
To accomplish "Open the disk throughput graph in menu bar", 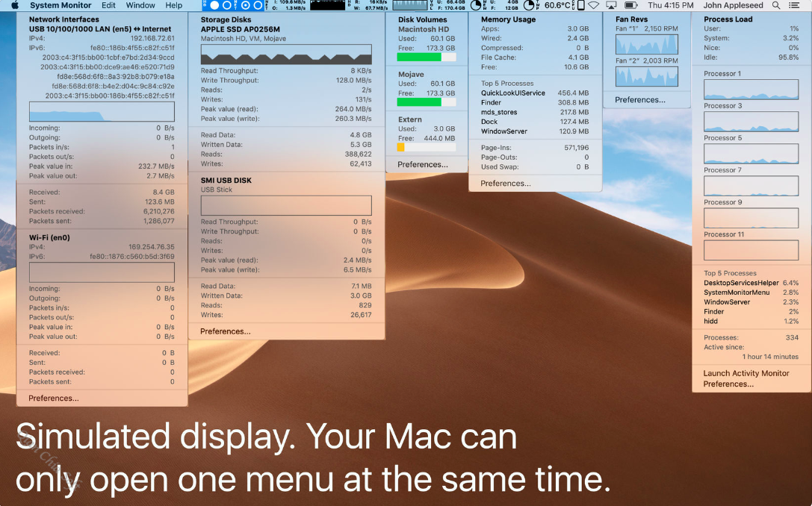I will (410, 5).
